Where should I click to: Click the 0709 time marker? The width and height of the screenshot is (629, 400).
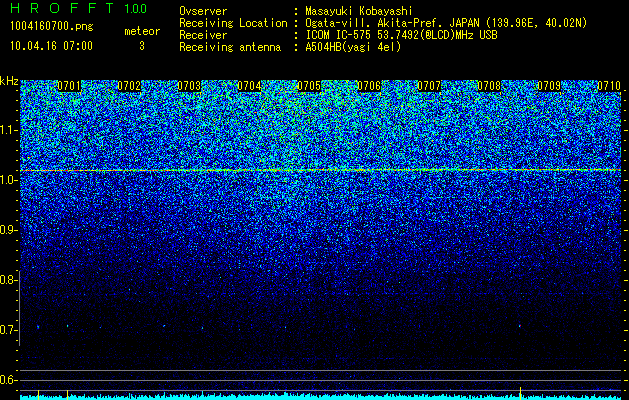[x=549, y=86]
